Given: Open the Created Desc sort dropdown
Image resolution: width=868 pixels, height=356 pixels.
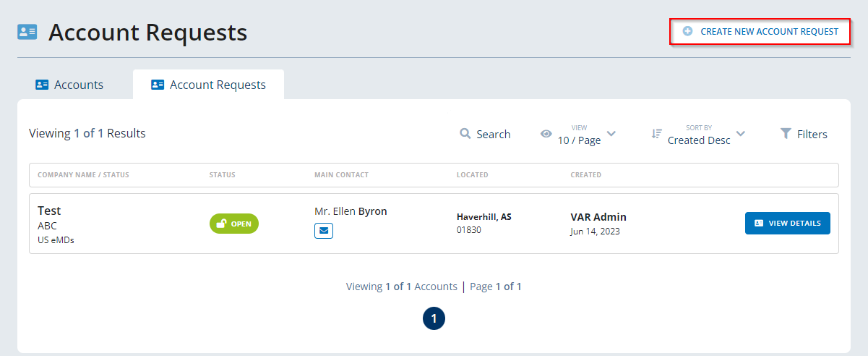Looking at the screenshot, I should click(698, 140).
